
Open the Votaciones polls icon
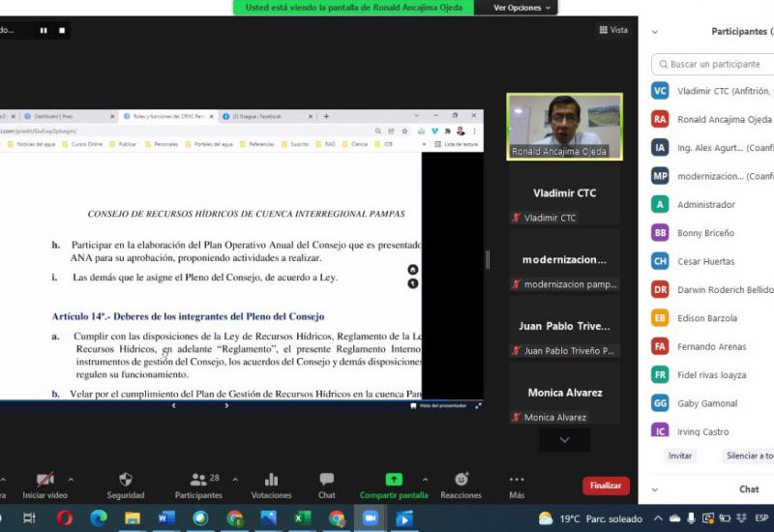coord(271,480)
